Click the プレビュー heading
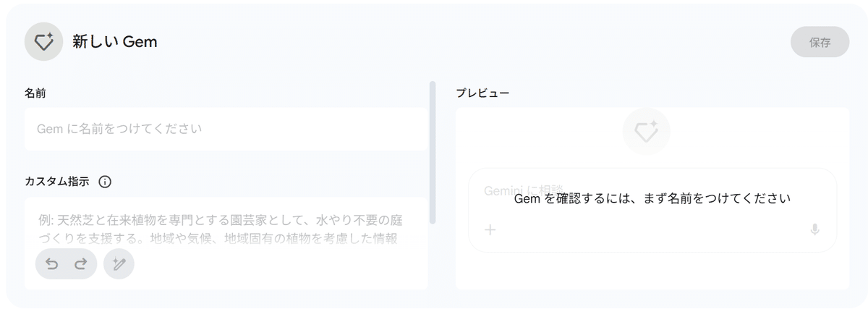 (x=482, y=93)
